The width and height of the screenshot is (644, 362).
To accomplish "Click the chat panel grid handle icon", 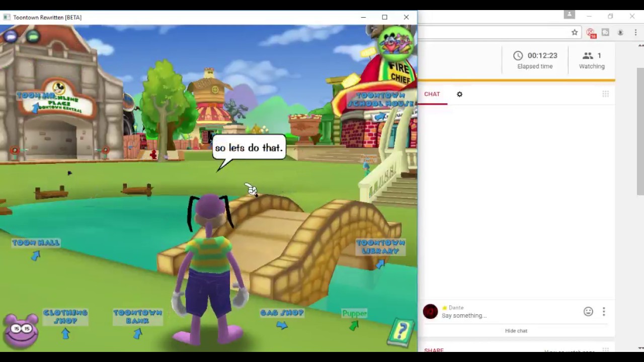I will click(x=605, y=94).
